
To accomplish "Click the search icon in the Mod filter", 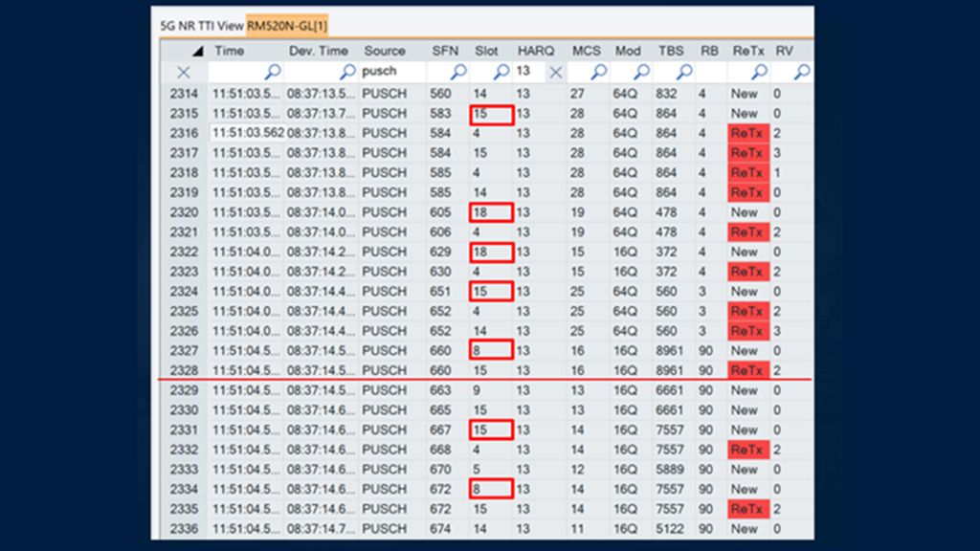I will pos(642,72).
